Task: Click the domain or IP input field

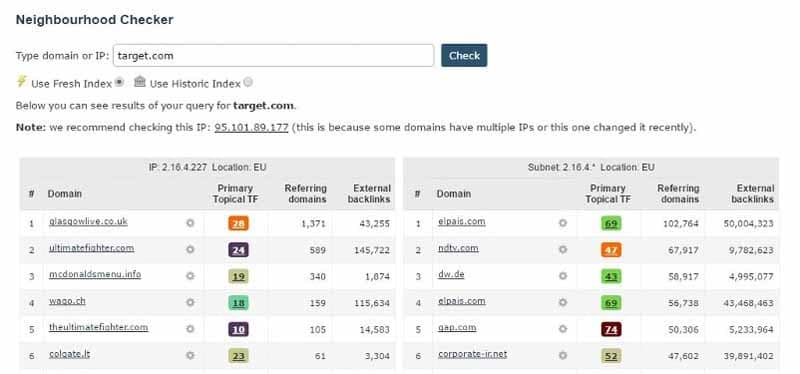Action: coord(273,56)
